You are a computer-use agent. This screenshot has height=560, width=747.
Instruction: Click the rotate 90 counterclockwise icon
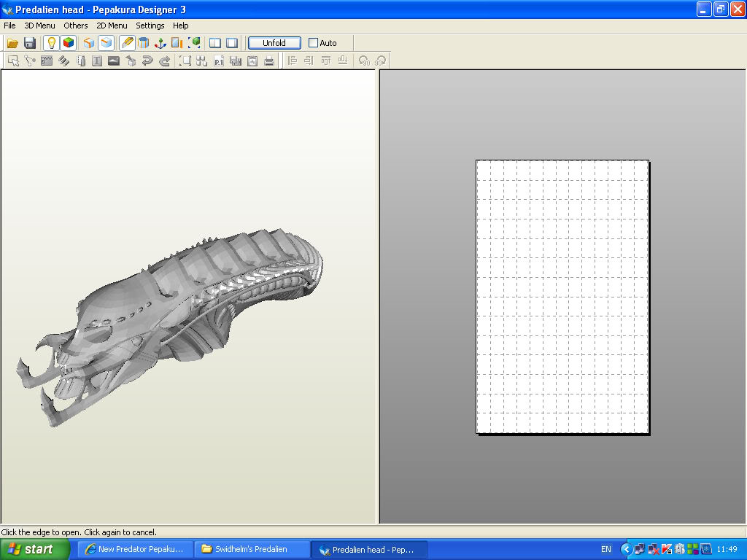click(x=364, y=61)
